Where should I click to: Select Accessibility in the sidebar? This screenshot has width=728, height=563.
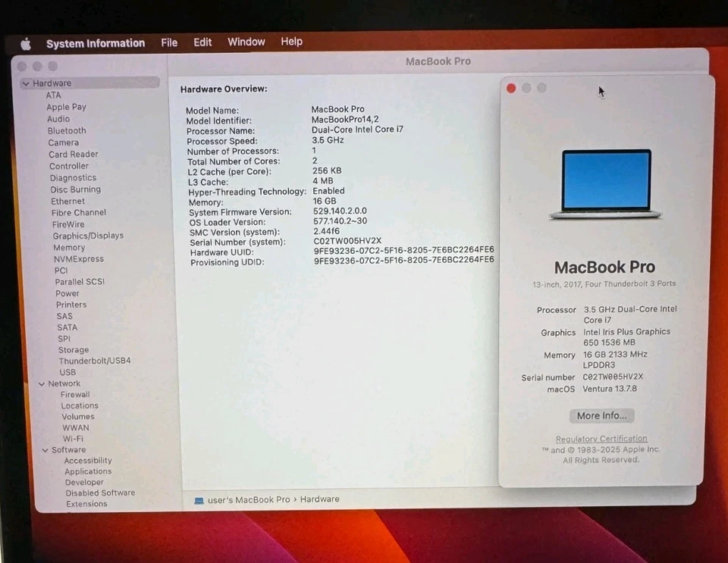88,461
